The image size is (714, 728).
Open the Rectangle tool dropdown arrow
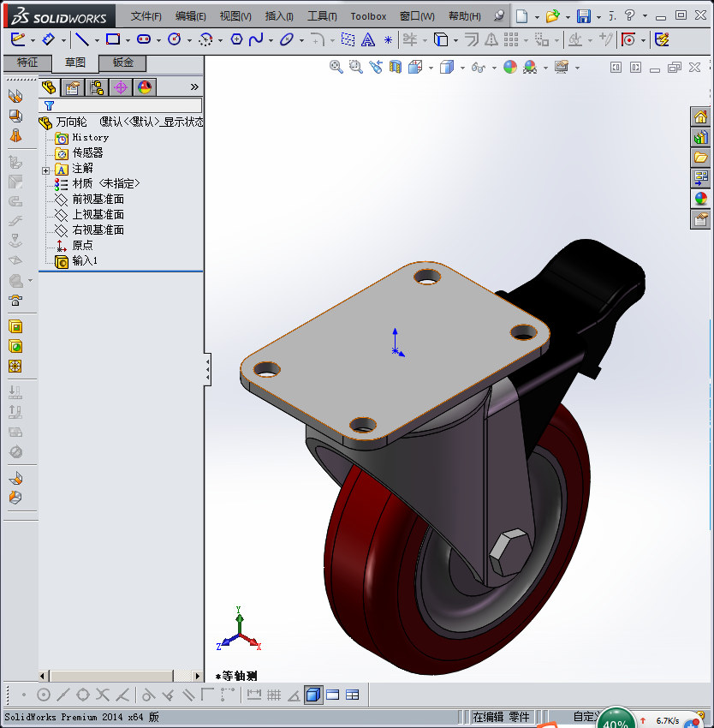coord(128,41)
